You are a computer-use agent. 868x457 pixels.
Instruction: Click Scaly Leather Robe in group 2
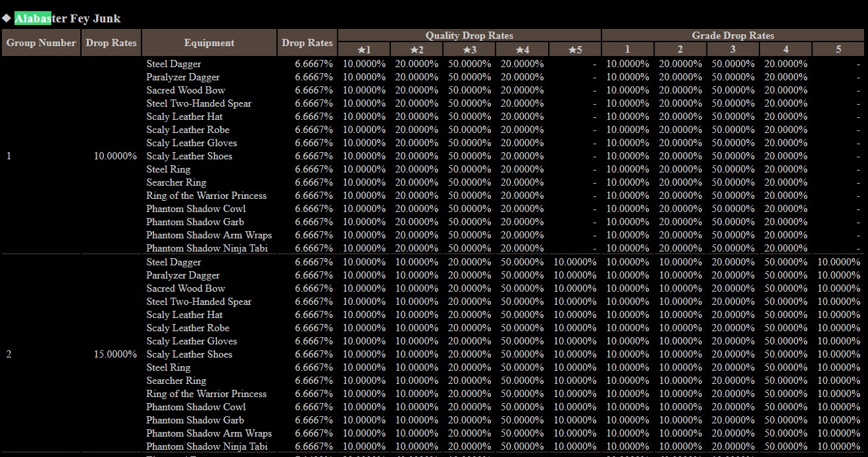[x=188, y=328]
